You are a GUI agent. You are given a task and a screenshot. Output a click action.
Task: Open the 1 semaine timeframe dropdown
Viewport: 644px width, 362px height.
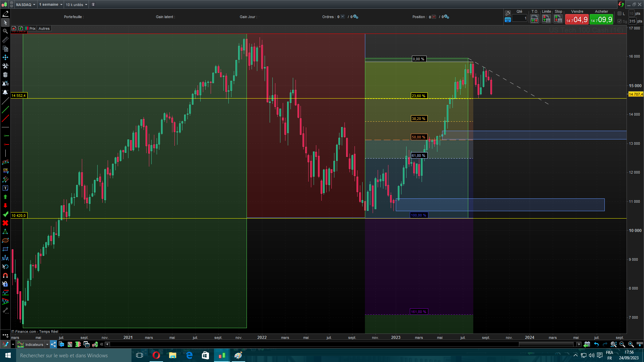point(51,5)
